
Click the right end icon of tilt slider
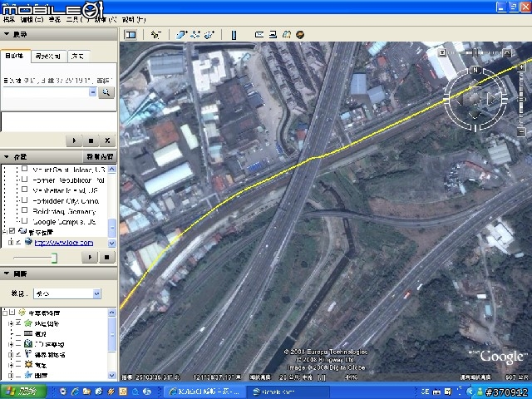coord(507,52)
